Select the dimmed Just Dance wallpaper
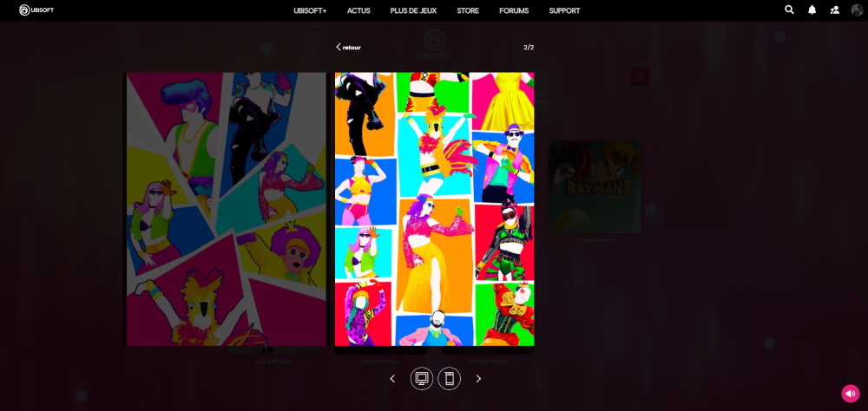The width and height of the screenshot is (868, 411). coord(226,209)
